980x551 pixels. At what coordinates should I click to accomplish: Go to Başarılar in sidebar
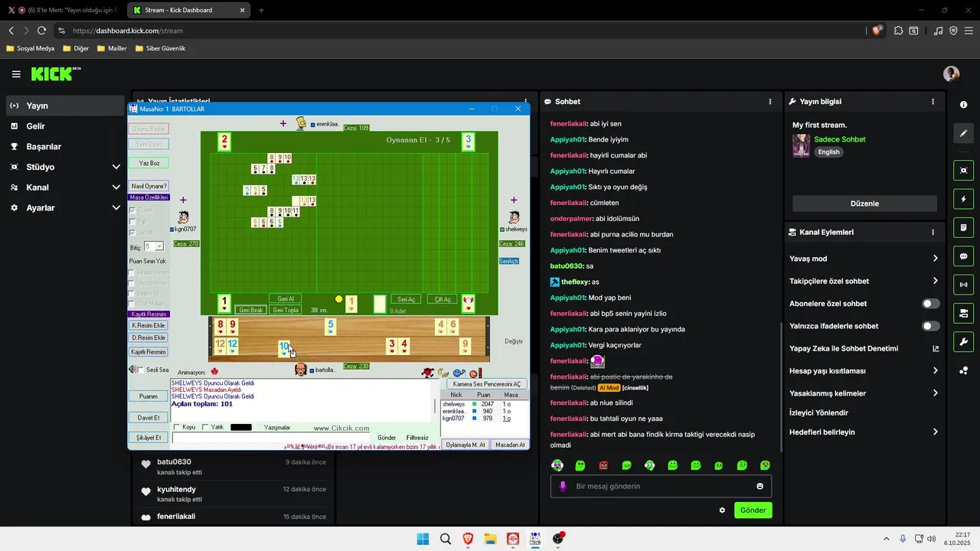click(64, 146)
